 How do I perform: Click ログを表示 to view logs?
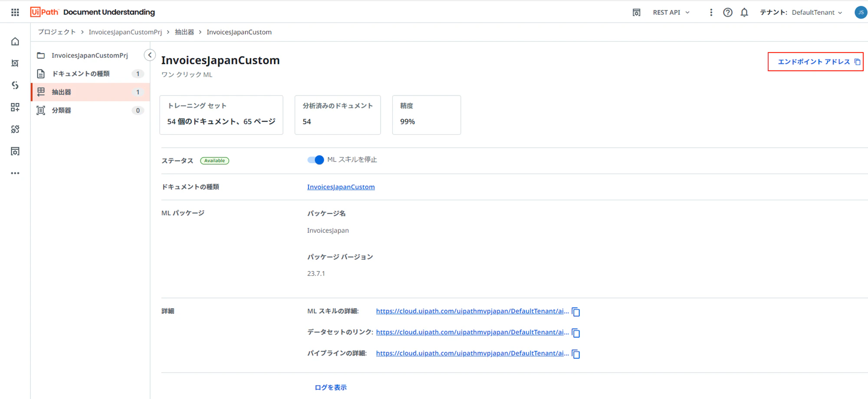point(331,387)
